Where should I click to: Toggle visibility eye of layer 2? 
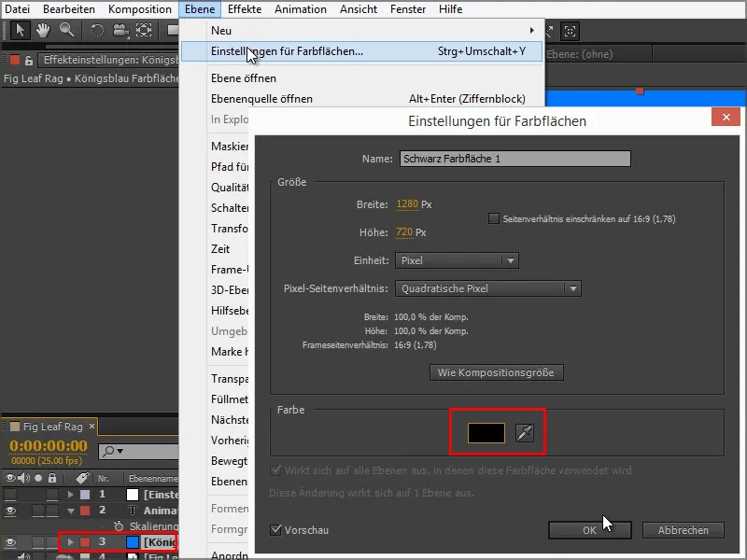click(x=10, y=511)
